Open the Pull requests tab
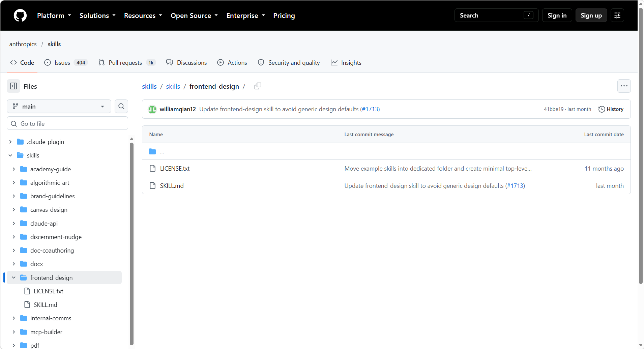 (x=127, y=62)
